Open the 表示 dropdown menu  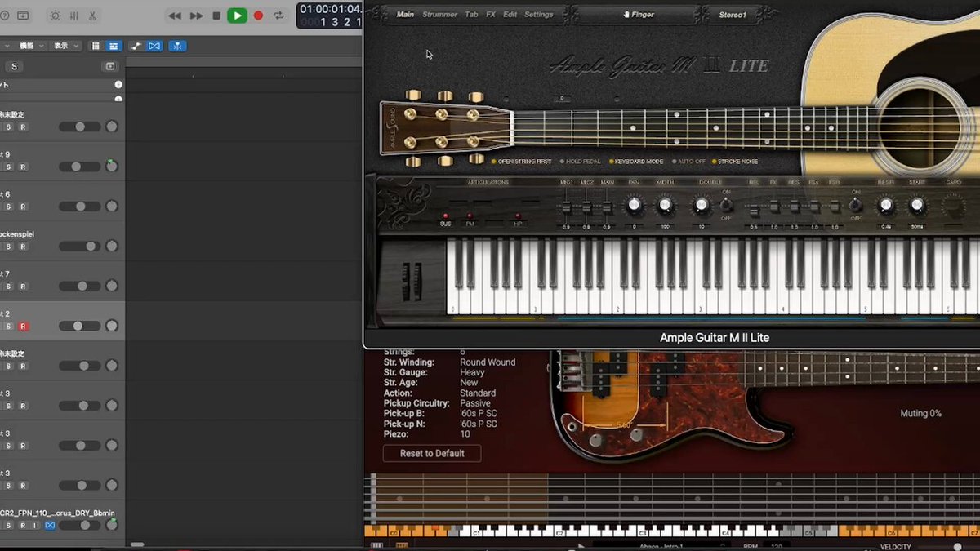[65, 46]
